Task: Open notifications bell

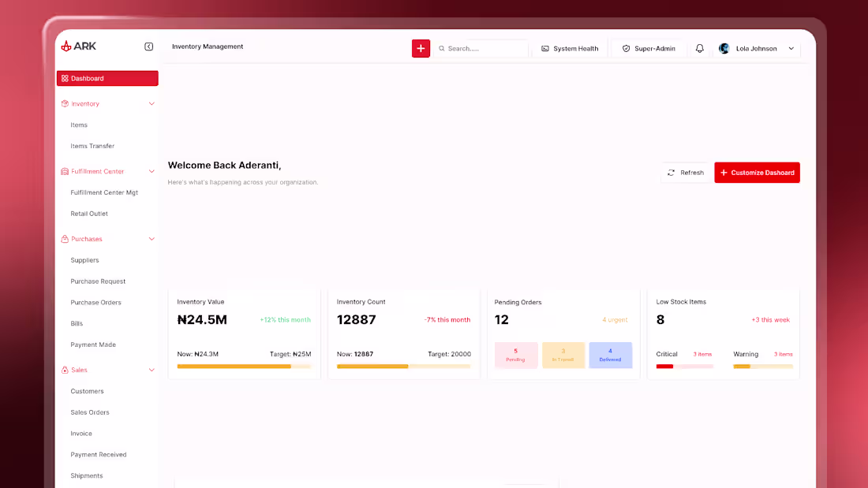Action: (x=700, y=49)
